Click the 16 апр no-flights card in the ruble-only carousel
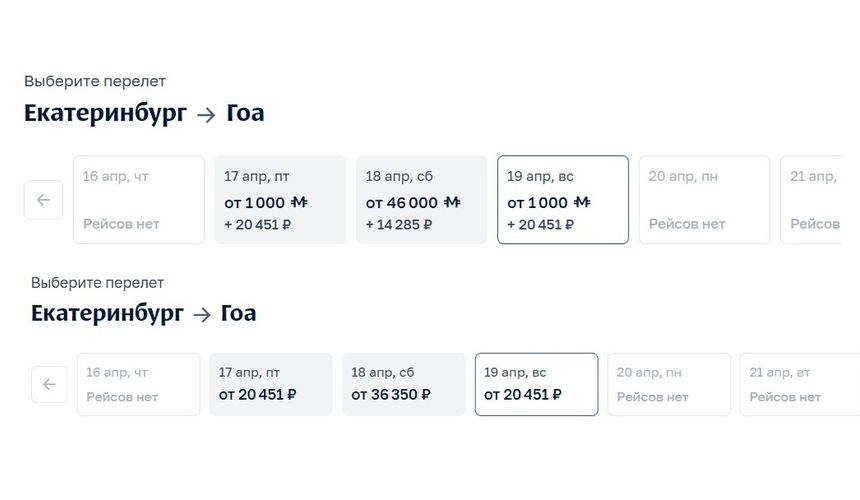This screenshot has width=860, height=500. (x=138, y=384)
